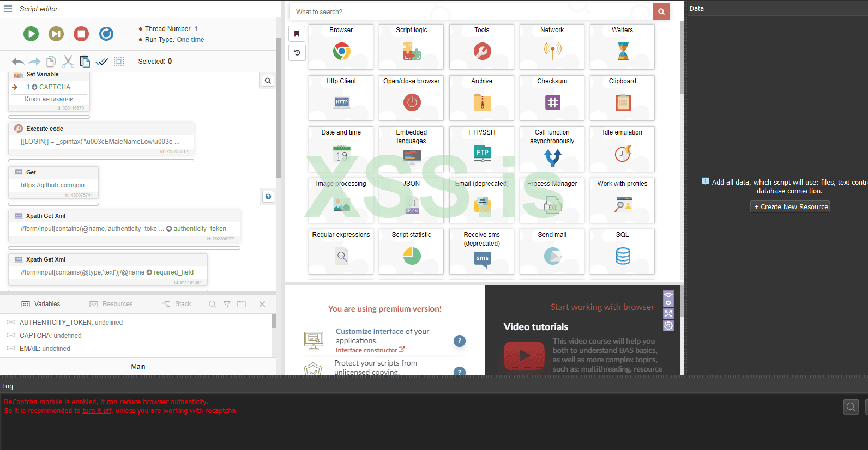This screenshot has width=868, height=450.
Task: Activate the dashed-rectangle selection tool
Action: pyautogui.click(x=119, y=62)
